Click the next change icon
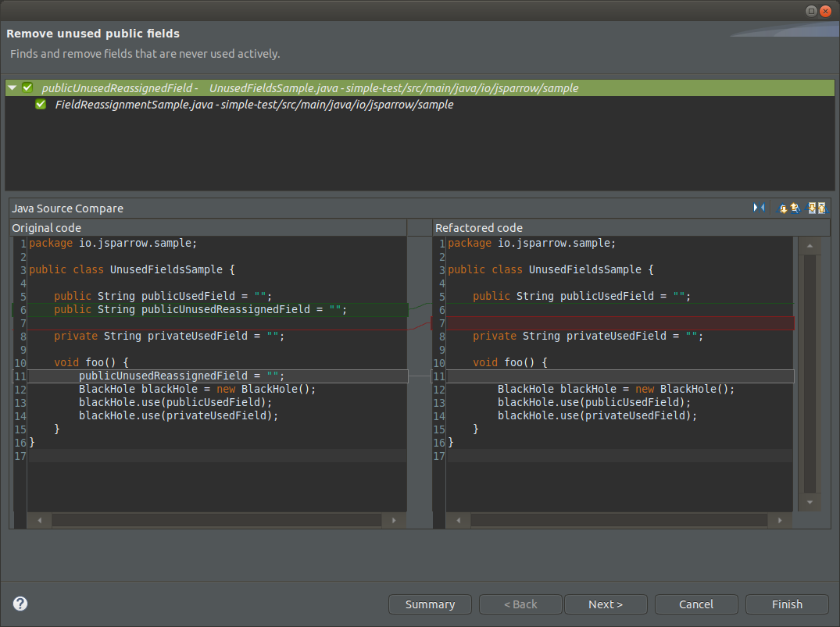840x627 pixels. (x=812, y=208)
